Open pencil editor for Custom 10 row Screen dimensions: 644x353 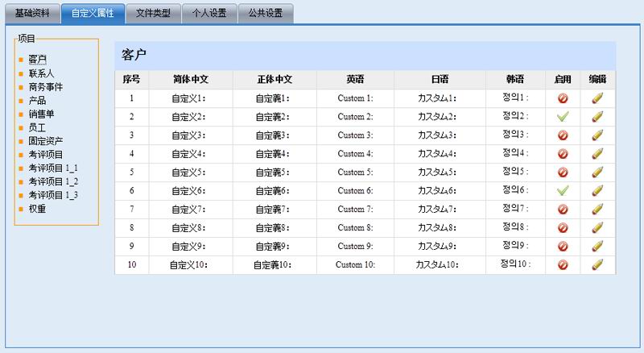pos(597,264)
